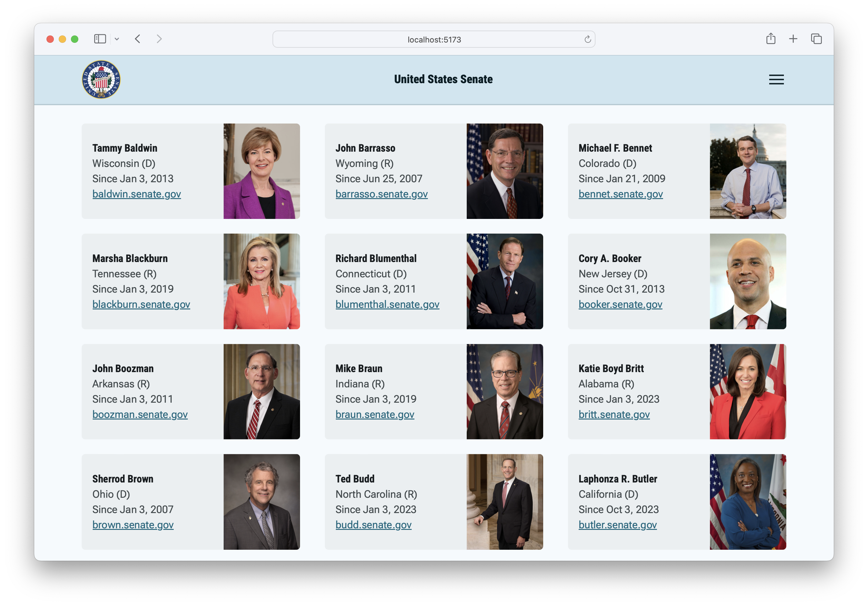This screenshot has height=606, width=868.
Task: Click the name Marsha Blackburn
Action: [x=130, y=258]
